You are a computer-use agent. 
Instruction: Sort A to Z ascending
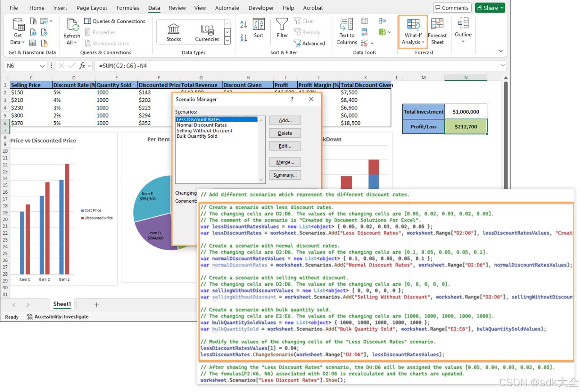[x=244, y=24]
